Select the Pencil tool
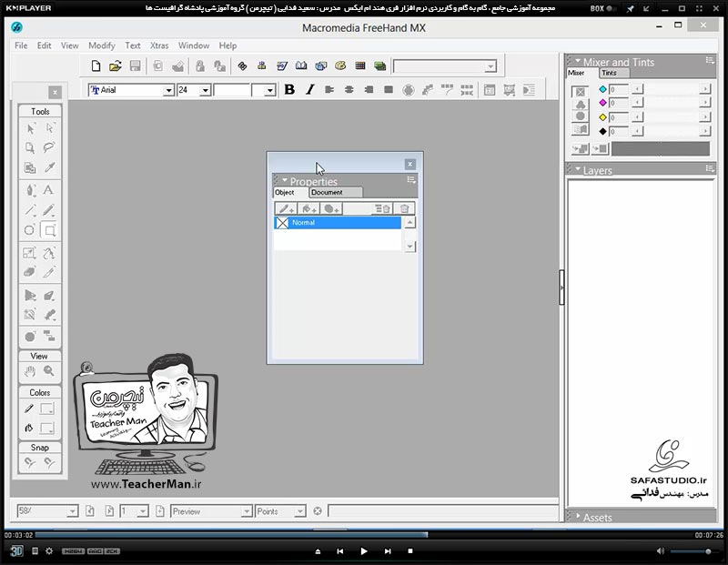This screenshot has height=565, width=728. [48, 210]
